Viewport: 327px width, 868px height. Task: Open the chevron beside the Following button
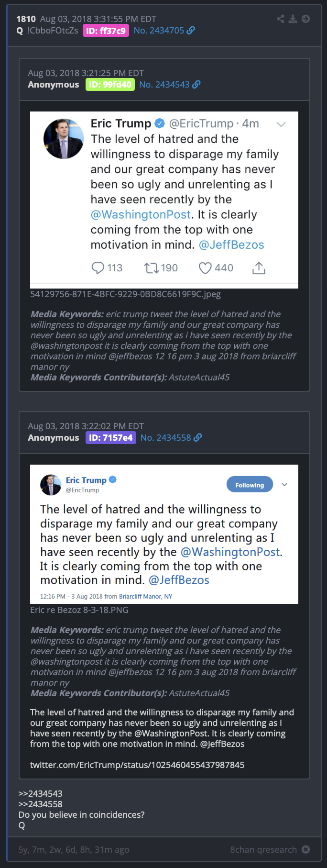click(x=284, y=485)
